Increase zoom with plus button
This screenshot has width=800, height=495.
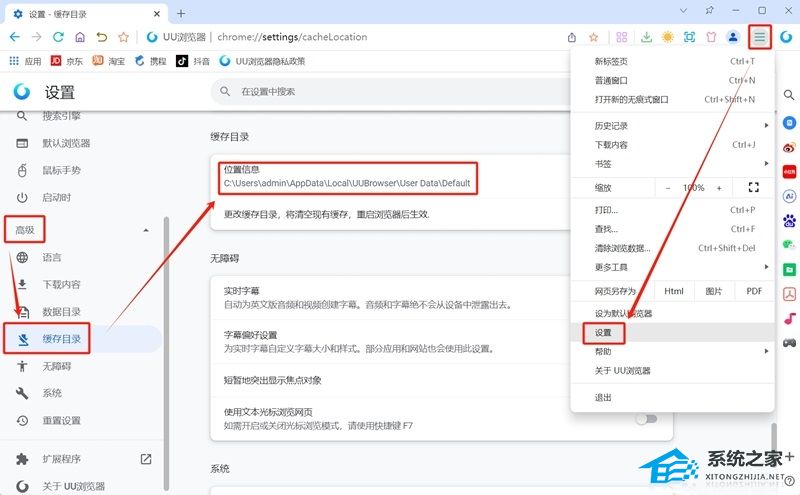pyautogui.click(x=719, y=188)
